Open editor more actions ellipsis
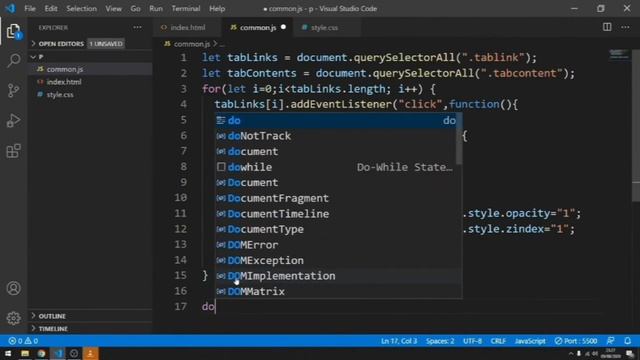Viewport: 640px width, 360px height. [x=625, y=27]
